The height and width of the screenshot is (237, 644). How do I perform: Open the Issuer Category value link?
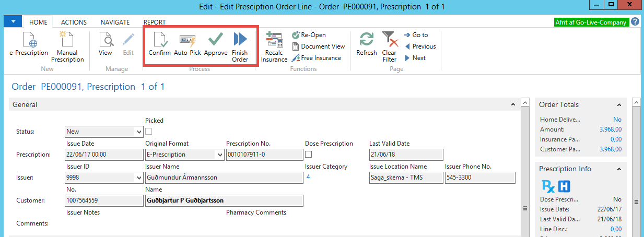pyautogui.click(x=308, y=177)
